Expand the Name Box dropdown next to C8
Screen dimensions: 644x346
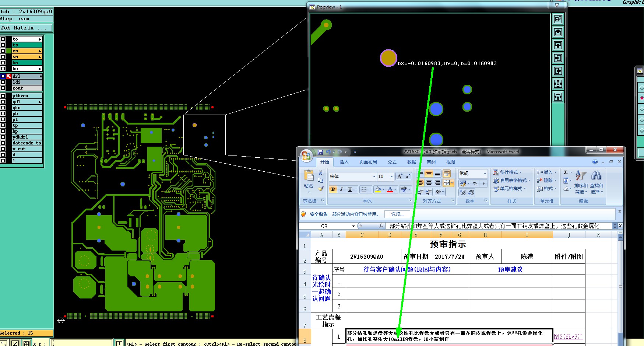353,226
